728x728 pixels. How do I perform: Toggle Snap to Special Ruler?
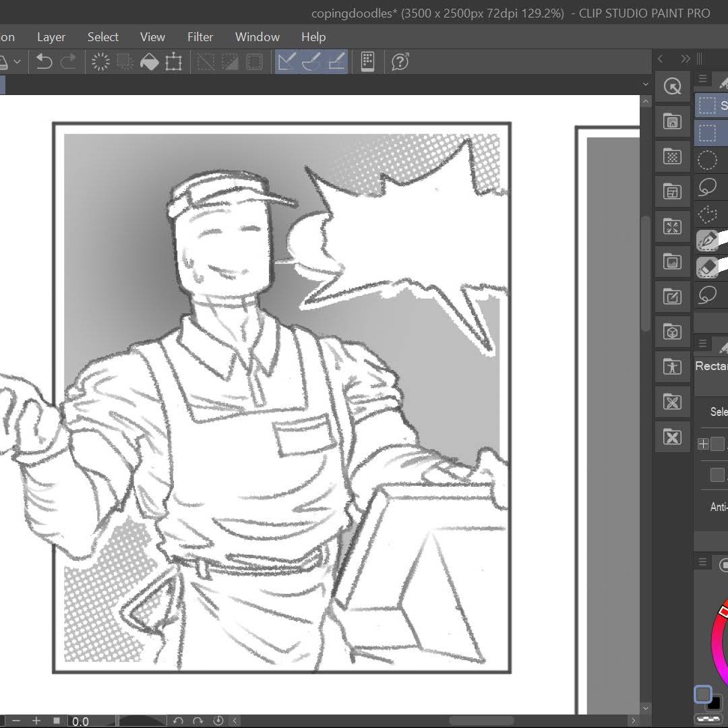311,62
